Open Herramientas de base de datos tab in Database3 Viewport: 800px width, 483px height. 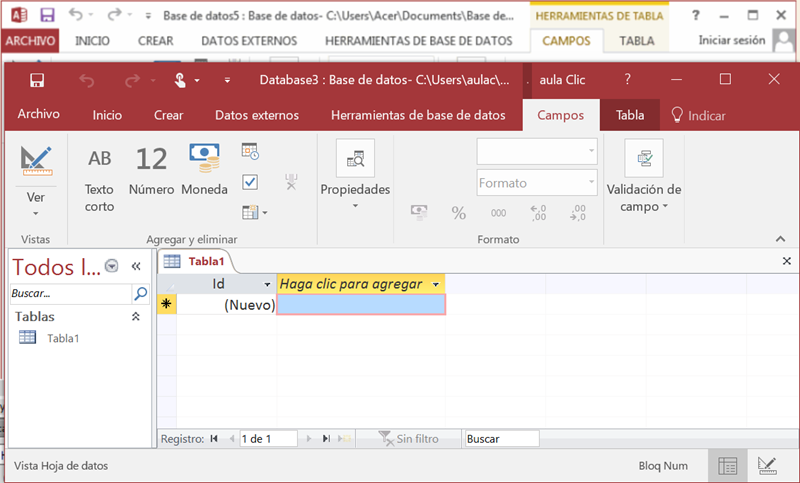pos(418,115)
